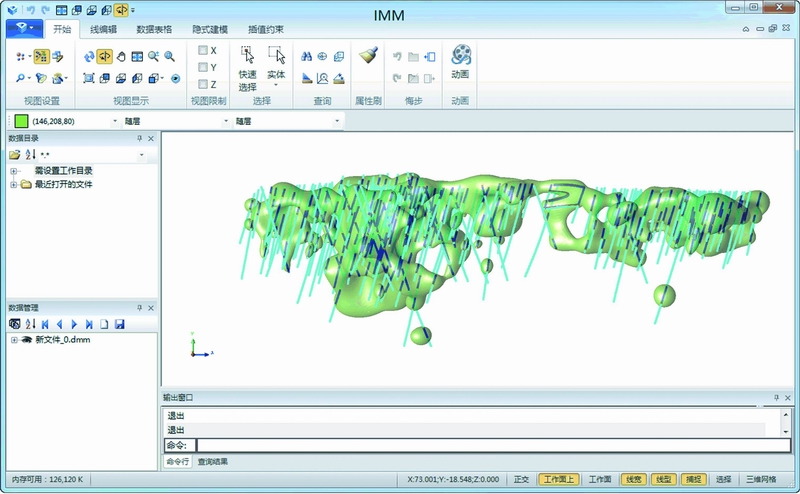
Task: Click the save icon in 数据管理 panel
Action: [x=119, y=324]
